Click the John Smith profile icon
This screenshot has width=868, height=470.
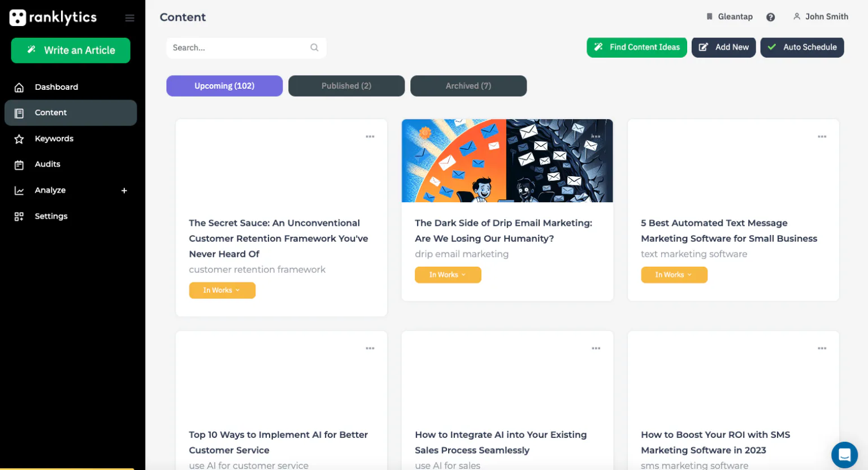(797, 16)
